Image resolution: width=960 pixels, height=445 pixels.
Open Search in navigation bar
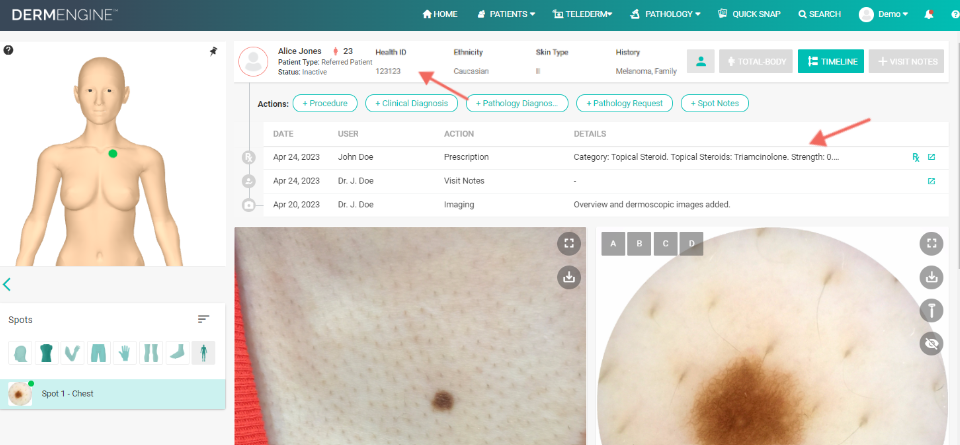click(820, 14)
